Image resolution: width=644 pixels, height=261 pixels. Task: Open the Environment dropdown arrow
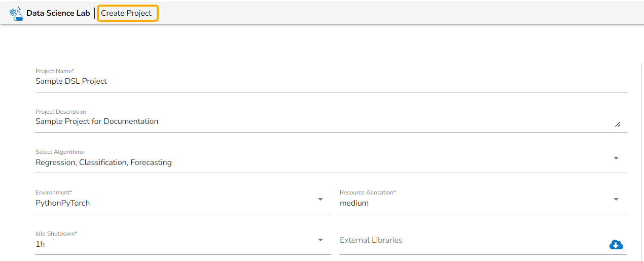pyautogui.click(x=320, y=200)
